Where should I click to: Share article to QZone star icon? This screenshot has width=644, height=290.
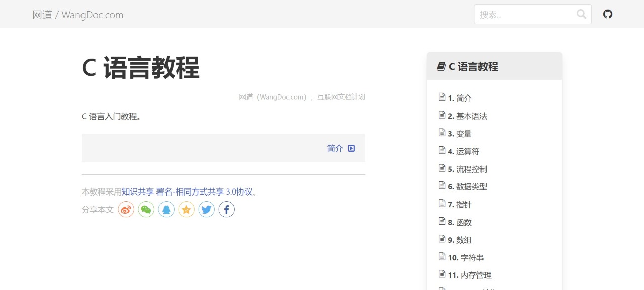pos(186,209)
